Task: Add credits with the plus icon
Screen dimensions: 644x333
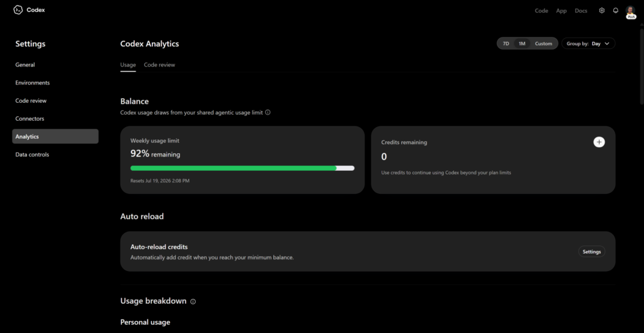Action: (x=599, y=142)
